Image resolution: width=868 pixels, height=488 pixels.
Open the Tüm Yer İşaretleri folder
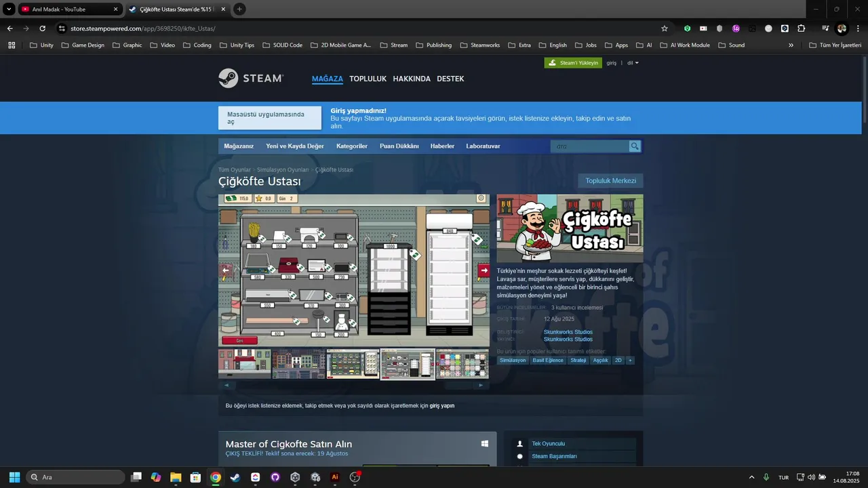[x=835, y=45]
